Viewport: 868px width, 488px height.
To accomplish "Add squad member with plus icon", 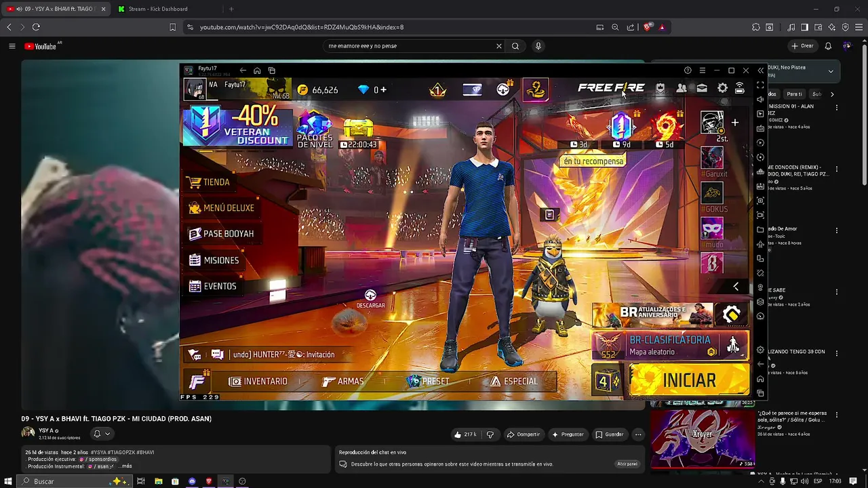I will [734, 123].
